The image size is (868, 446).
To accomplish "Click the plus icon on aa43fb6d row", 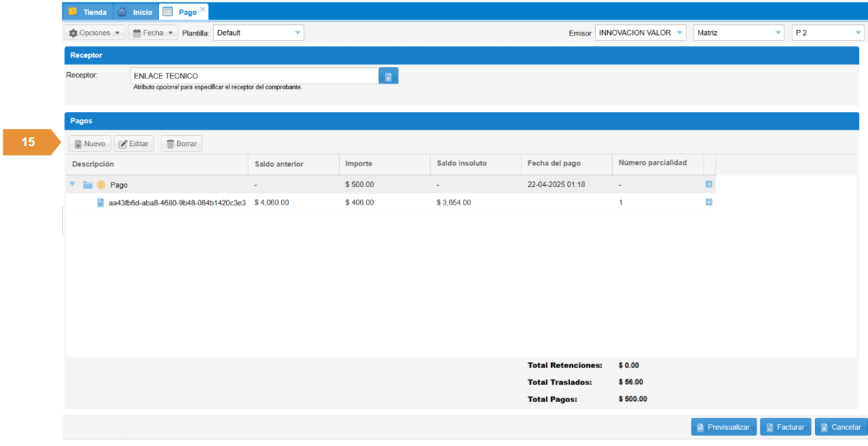I will [x=709, y=202].
